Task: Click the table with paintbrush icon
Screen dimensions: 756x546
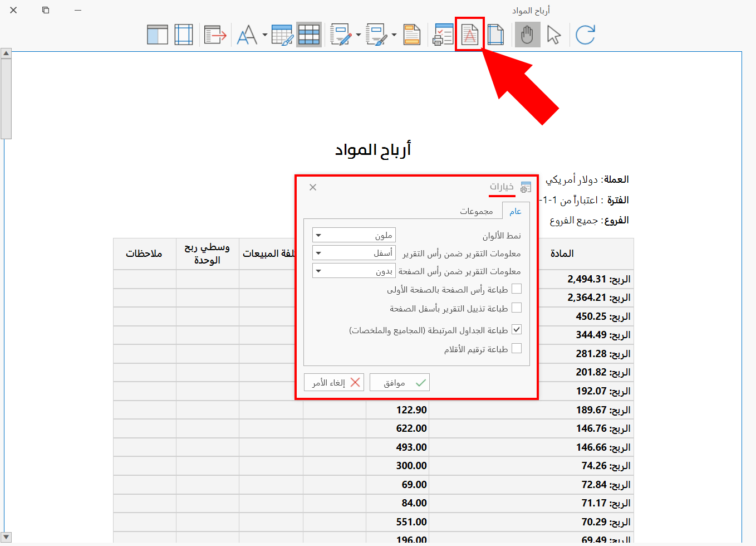Action: pyautogui.click(x=282, y=35)
